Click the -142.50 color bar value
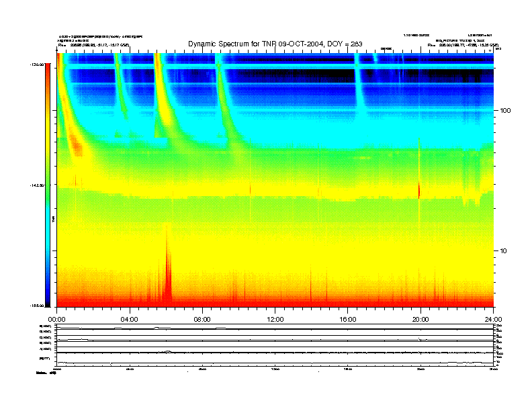The width and height of the screenshot is (532, 411). click(x=37, y=185)
